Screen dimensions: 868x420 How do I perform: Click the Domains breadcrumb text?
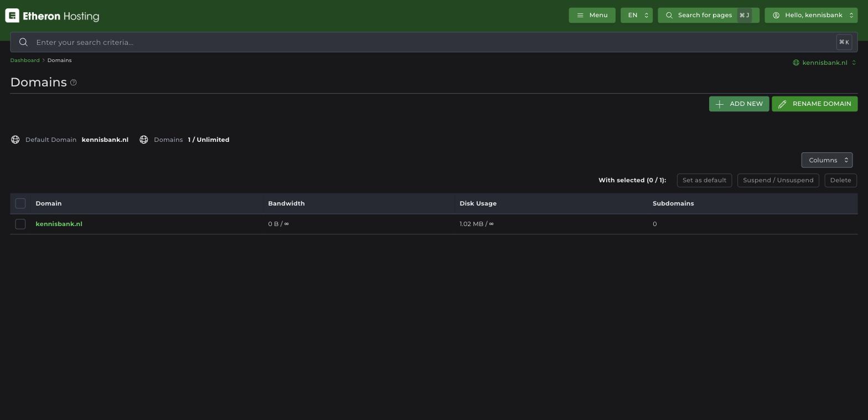pyautogui.click(x=59, y=60)
